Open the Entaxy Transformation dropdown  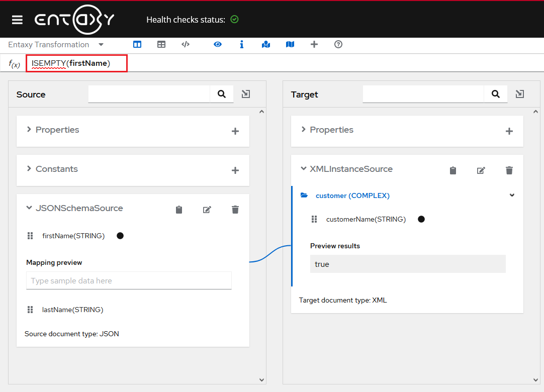coord(101,44)
